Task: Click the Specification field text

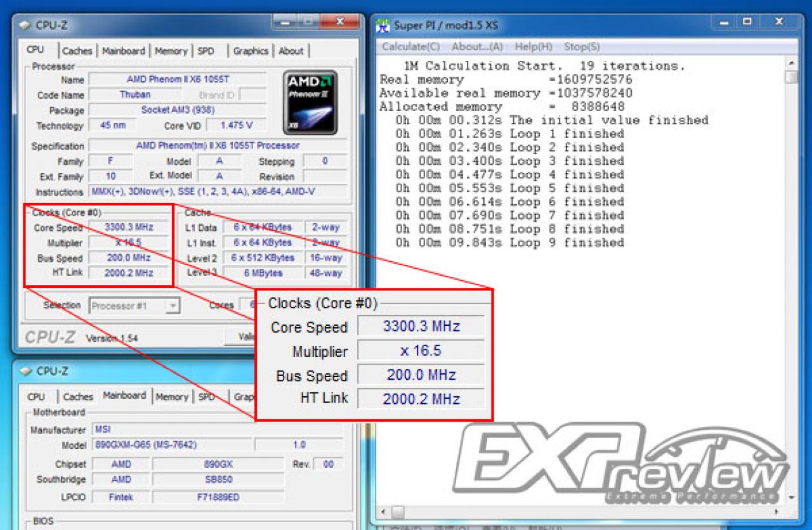Action: pyautogui.click(x=218, y=146)
